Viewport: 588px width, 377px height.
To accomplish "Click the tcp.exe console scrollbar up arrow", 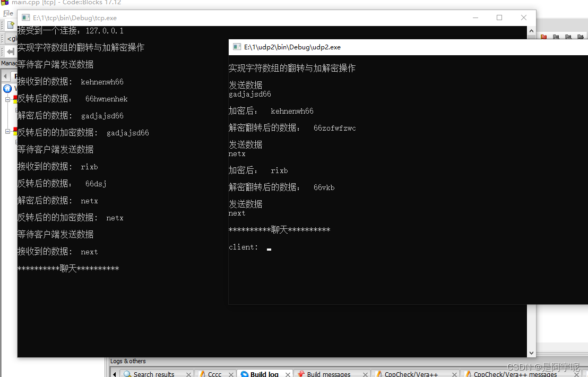I will [531, 31].
